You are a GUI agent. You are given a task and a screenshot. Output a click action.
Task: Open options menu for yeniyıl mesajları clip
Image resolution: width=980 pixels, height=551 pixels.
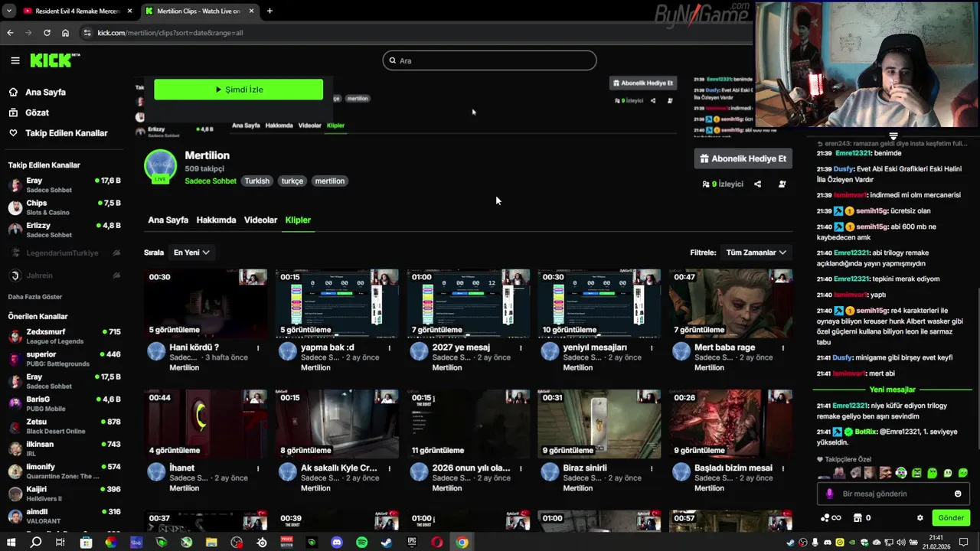(x=652, y=348)
